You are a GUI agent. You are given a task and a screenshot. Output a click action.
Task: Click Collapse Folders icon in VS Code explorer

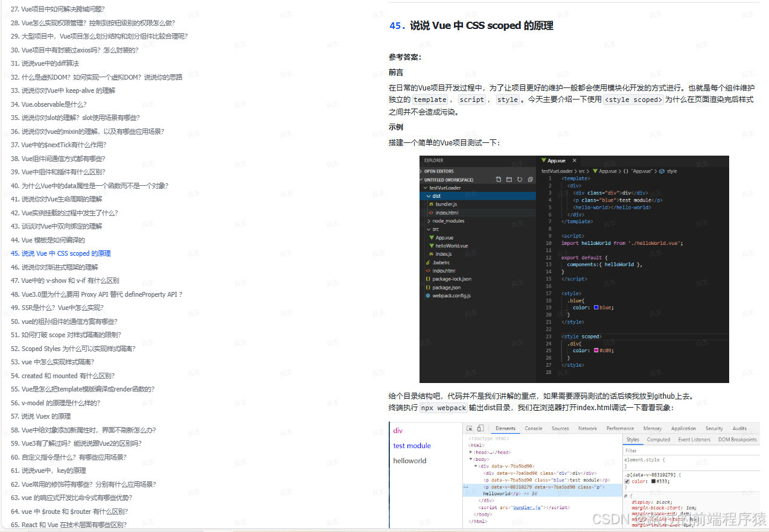point(530,179)
